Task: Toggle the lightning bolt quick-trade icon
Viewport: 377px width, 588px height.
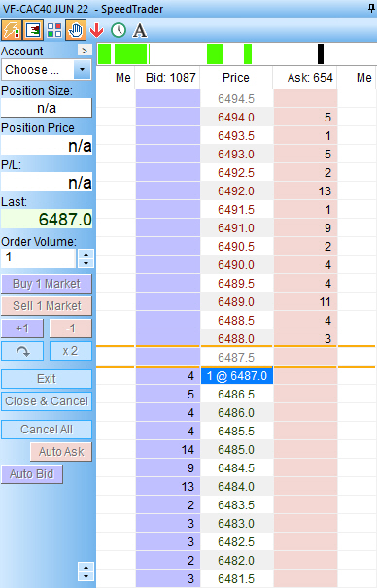Action: tap(11, 30)
